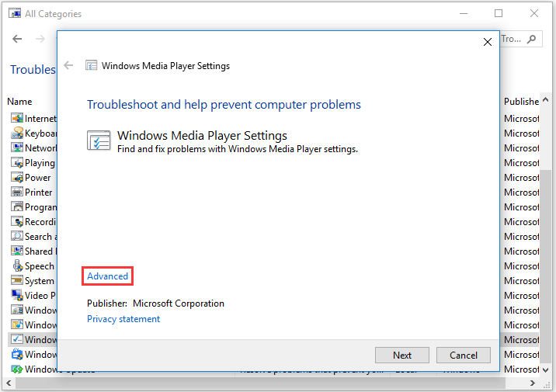The height and width of the screenshot is (392, 556).
Task: Select the Video Playback troubleshooter icon
Action: coord(16,295)
